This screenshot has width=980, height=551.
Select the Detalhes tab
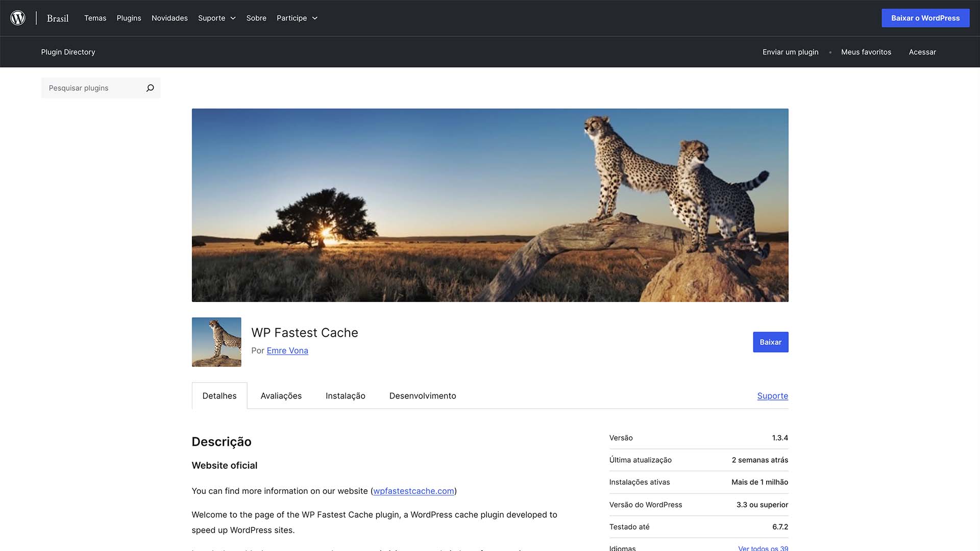tap(219, 396)
